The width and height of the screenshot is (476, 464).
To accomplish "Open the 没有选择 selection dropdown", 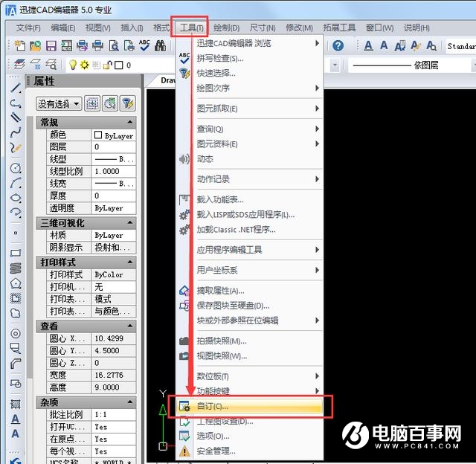I will tap(59, 104).
